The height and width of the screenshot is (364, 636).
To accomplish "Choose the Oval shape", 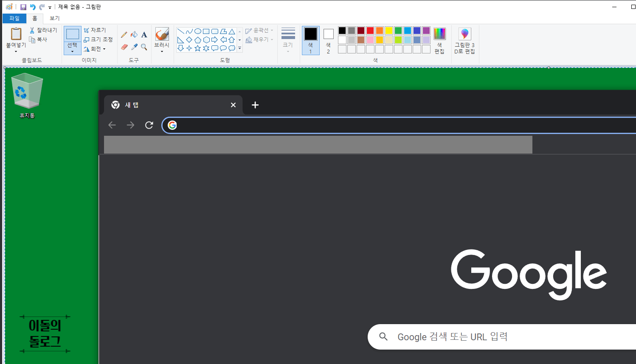I will pyautogui.click(x=198, y=31).
